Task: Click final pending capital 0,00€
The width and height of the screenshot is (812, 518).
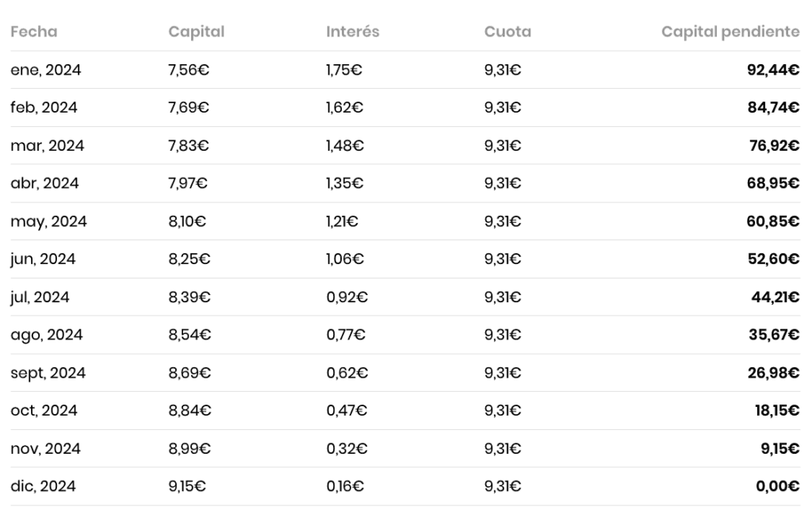Action: pos(777,486)
